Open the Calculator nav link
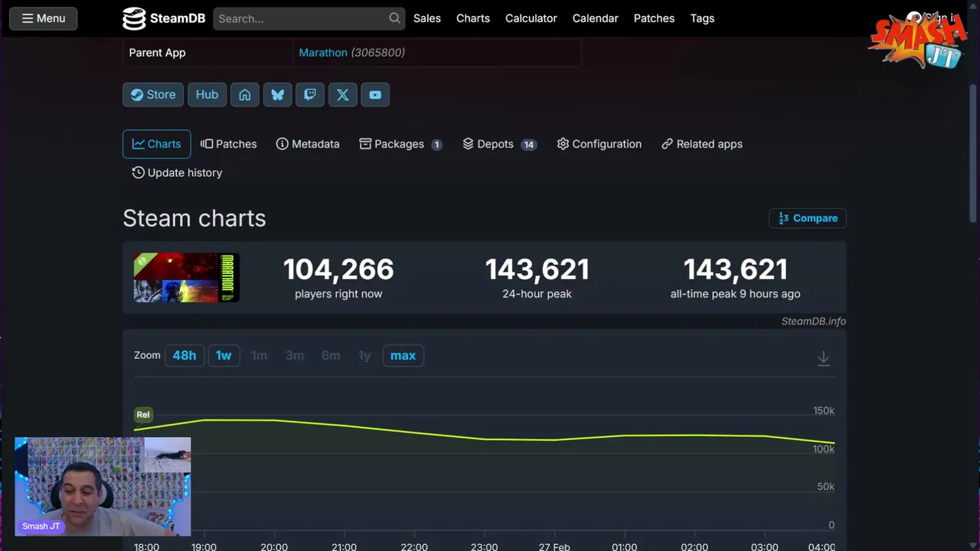980x551 pixels. [x=531, y=18]
